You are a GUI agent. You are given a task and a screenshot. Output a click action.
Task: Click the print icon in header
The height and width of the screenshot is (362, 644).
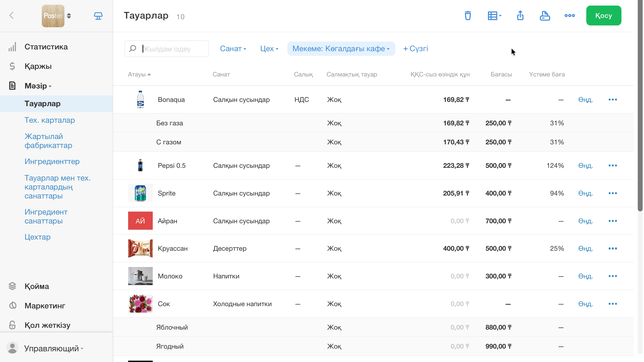point(545,15)
